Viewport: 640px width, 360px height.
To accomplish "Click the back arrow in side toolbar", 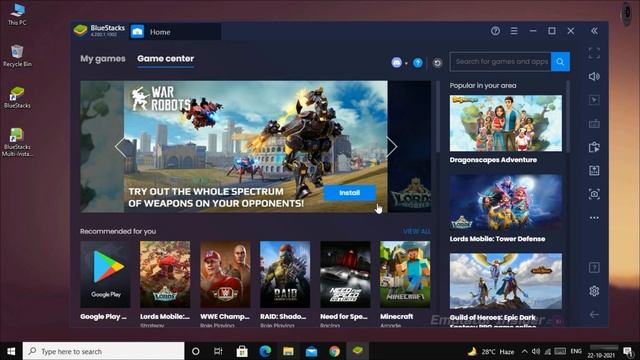I will tap(594, 314).
